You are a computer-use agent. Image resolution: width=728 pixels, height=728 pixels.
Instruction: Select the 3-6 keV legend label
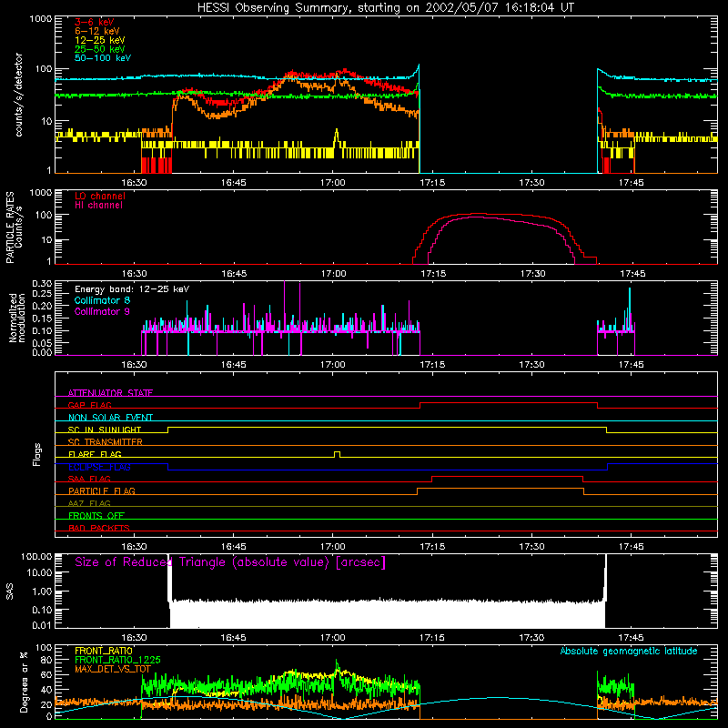[95, 22]
